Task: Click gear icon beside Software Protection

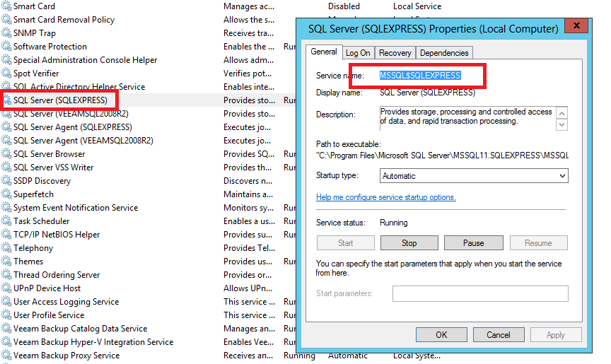Action: [x=6, y=47]
